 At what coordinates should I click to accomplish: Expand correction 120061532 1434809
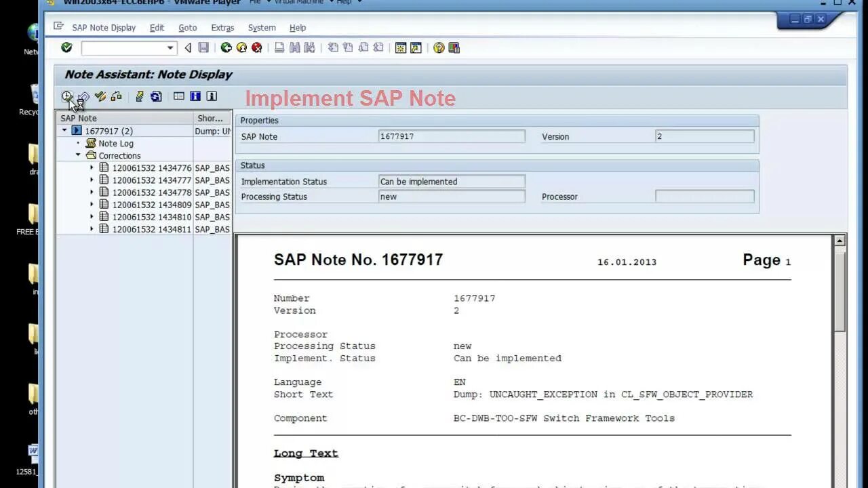pos(92,204)
